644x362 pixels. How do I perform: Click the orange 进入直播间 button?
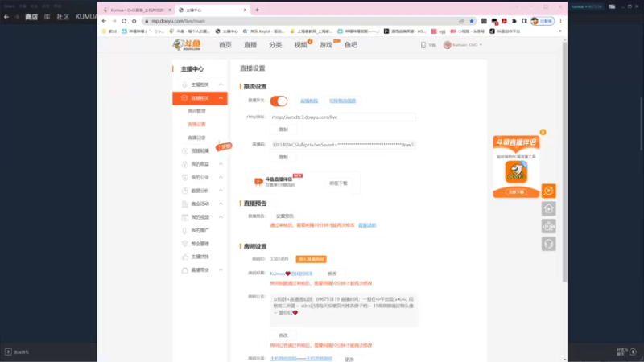pyautogui.click(x=311, y=259)
